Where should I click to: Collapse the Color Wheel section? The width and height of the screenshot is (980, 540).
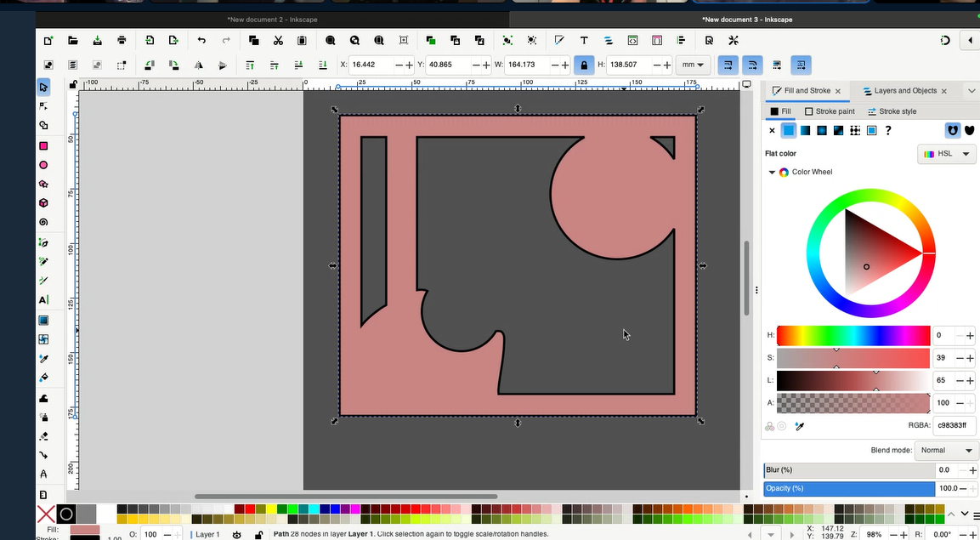[771, 172]
